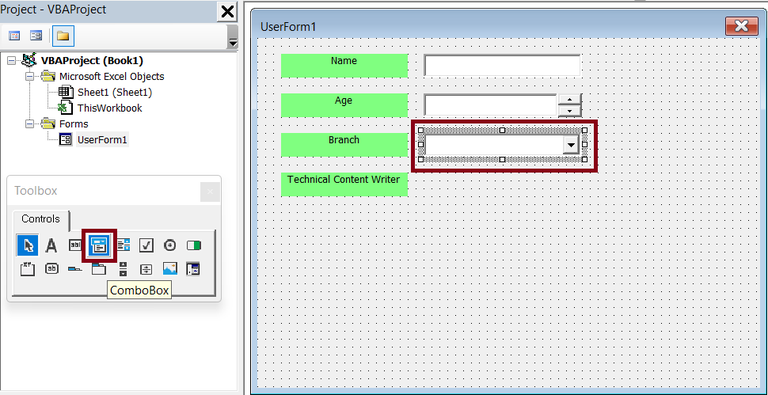
Task: Click the combo box right-middle sizing handle
Action: tap(585, 145)
